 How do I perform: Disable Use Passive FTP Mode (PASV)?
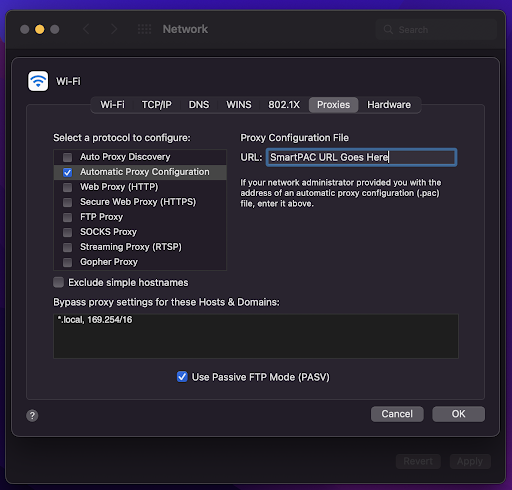click(182, 377)
